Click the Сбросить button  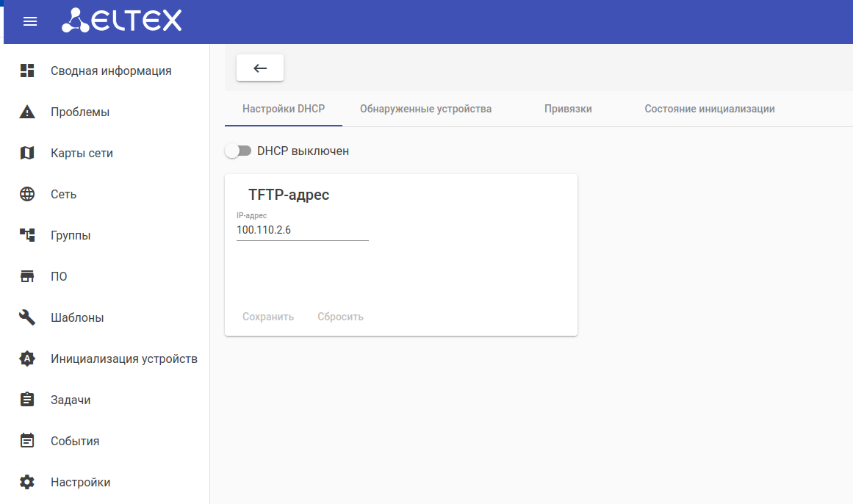340,317
